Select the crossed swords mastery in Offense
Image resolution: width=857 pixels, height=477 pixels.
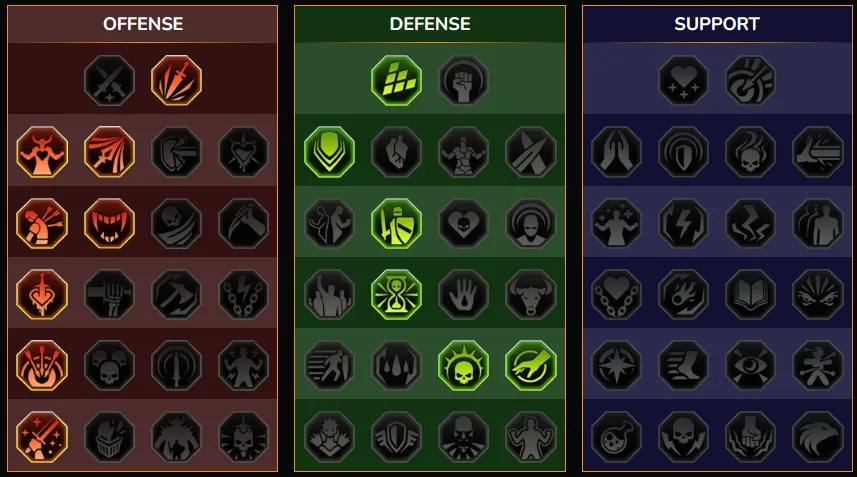[x=109, y=80]
